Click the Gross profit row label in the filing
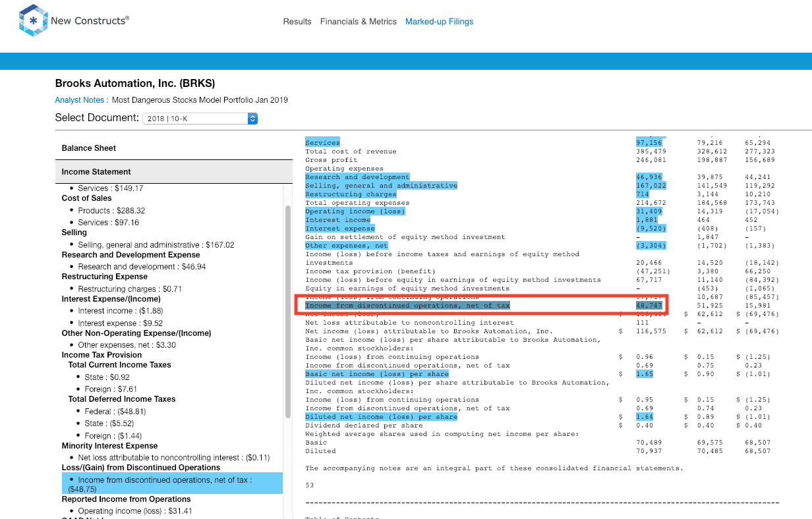 332,160
